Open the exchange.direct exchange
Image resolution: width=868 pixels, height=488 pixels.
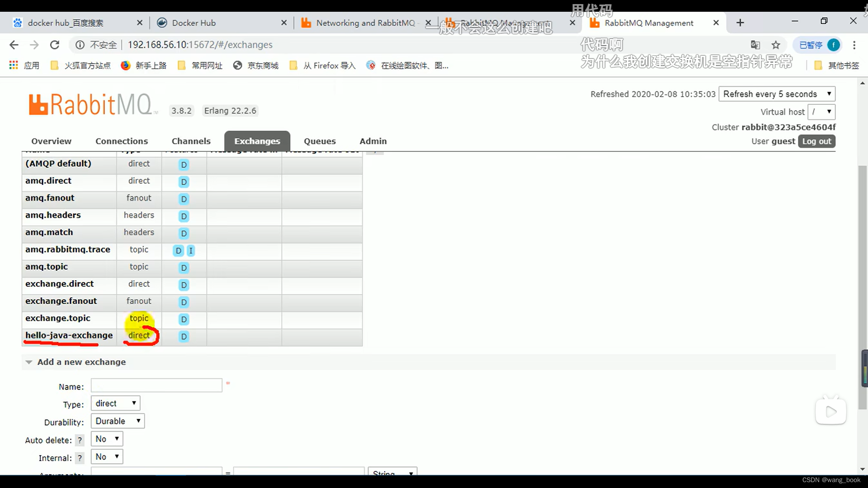coord(59,284)
